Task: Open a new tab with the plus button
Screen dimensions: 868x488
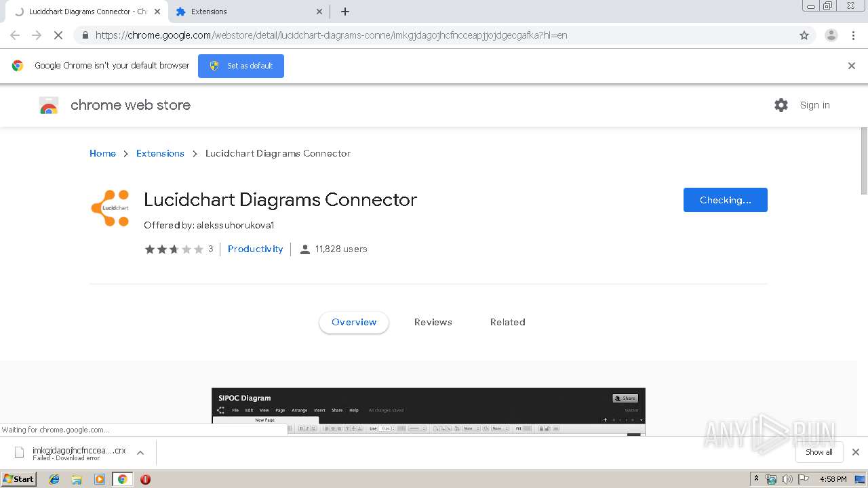Action: pos(345,12)
